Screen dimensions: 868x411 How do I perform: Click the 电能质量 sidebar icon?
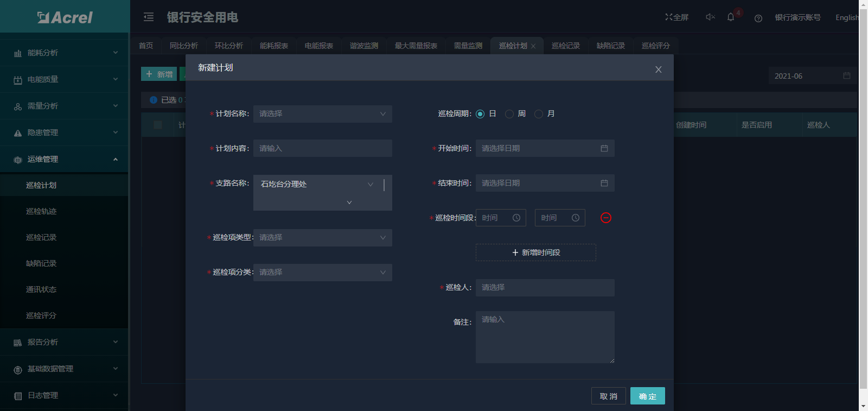(18, 80)
